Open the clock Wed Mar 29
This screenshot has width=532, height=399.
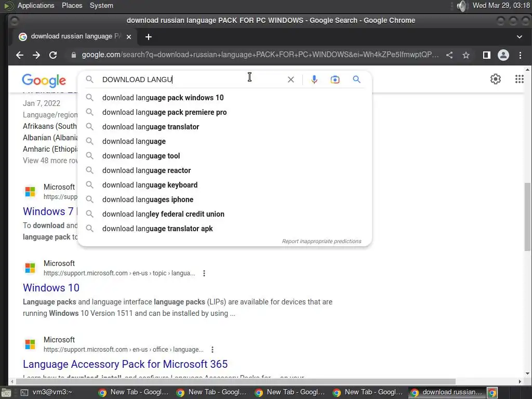coord(501,5)
